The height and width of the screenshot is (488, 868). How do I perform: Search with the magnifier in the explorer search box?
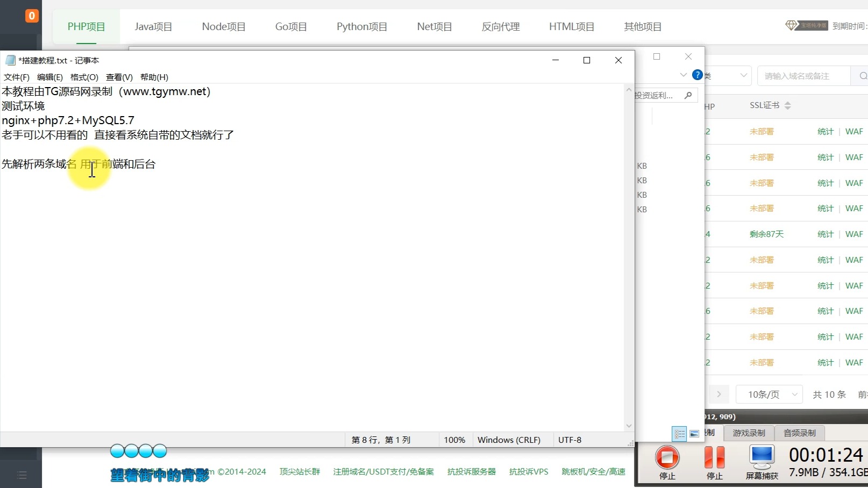tap(688, 95)
